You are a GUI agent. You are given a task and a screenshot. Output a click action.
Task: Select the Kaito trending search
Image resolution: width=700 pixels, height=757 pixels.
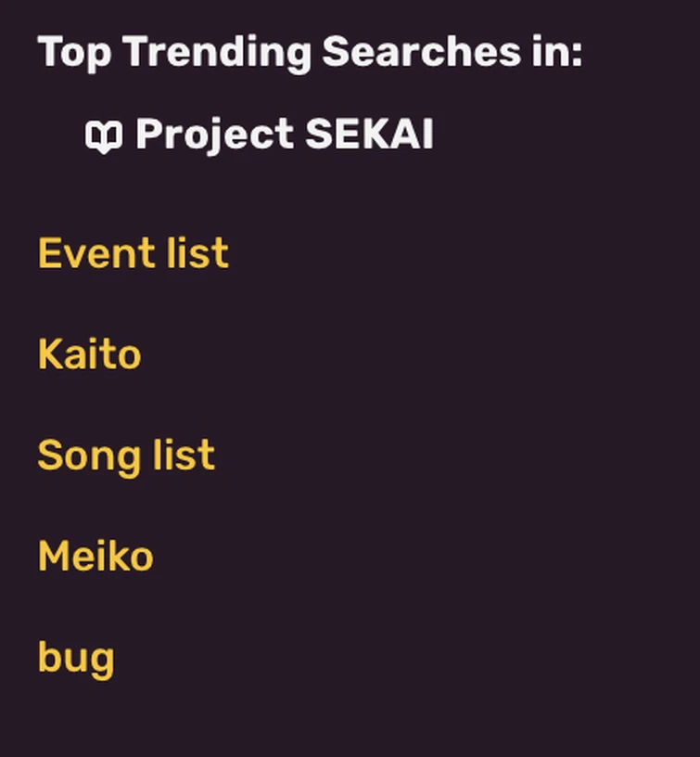[89, 353]
